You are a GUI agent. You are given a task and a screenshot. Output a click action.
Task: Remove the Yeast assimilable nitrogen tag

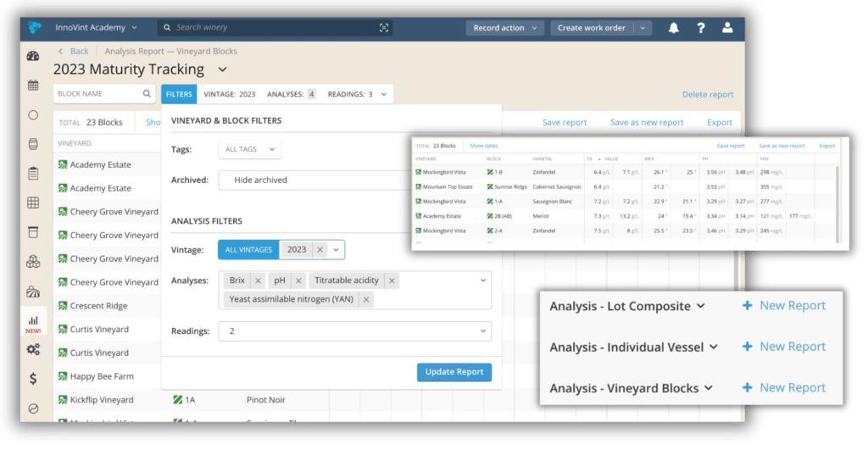(x=366, y=299)
